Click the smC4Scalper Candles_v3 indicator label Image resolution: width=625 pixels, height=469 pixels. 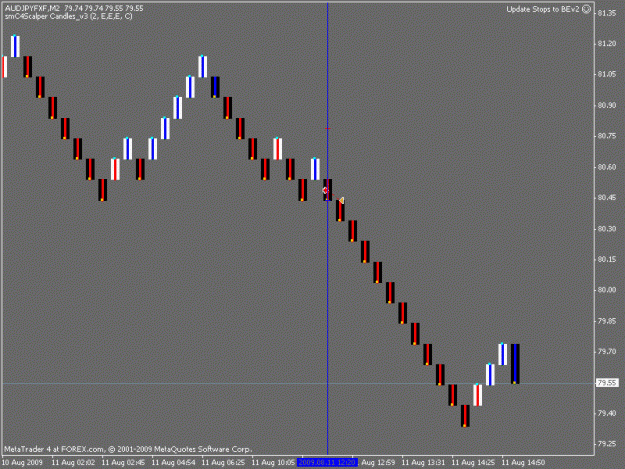(x=69, y=17)
